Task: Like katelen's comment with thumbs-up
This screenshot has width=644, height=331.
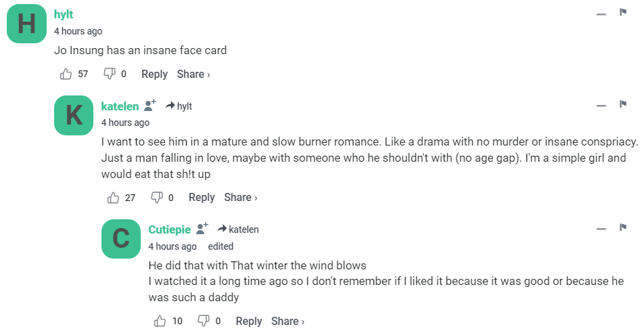Action: tap(114, 198)
